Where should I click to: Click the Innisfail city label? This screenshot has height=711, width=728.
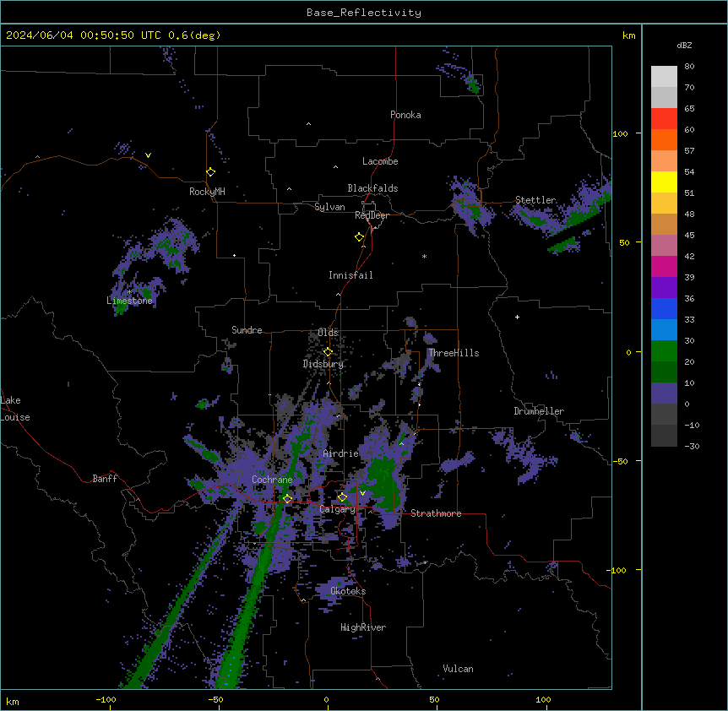350,275
